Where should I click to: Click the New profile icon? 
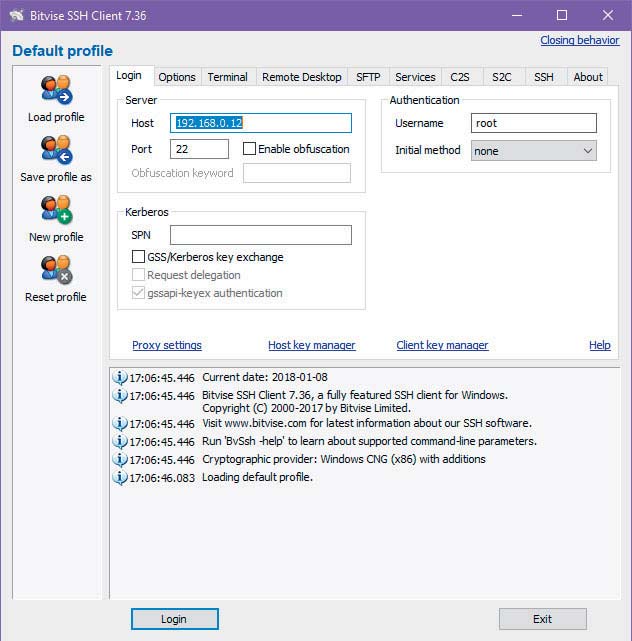(56, 210)
